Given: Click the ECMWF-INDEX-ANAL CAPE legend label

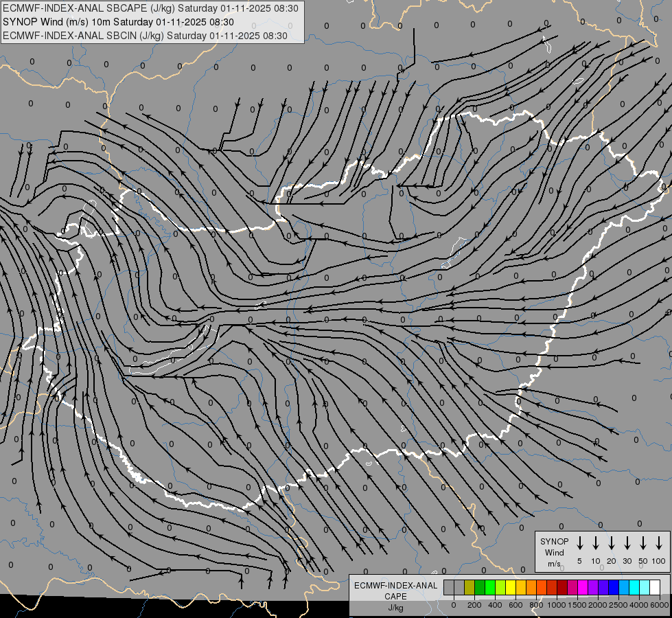Looking at the screenshot, I should (x=395, y=596).
